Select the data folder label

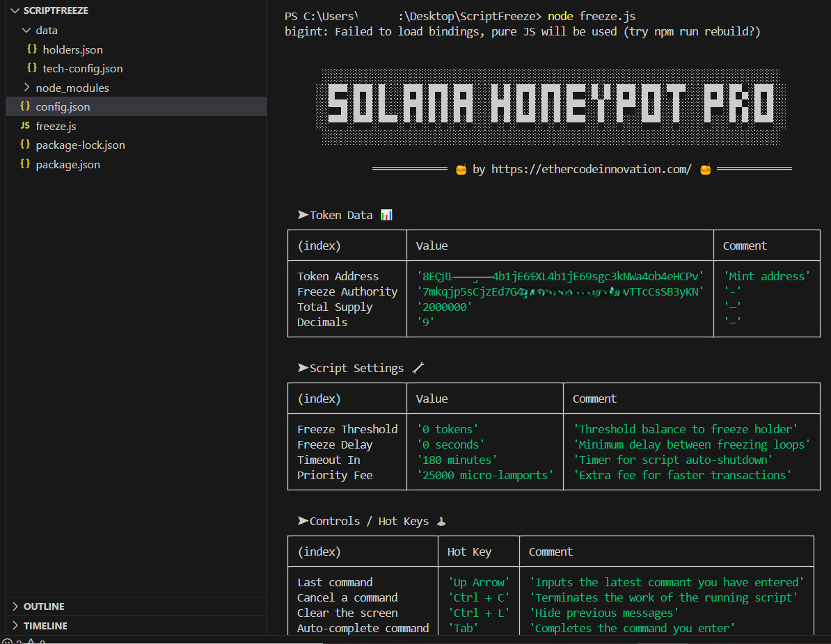[47, 31]
